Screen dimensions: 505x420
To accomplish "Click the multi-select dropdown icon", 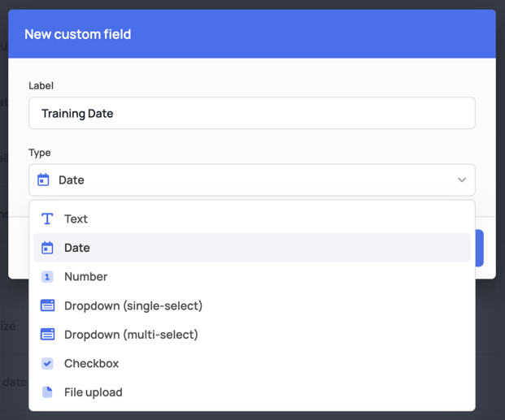I will (x=47, y=335).
